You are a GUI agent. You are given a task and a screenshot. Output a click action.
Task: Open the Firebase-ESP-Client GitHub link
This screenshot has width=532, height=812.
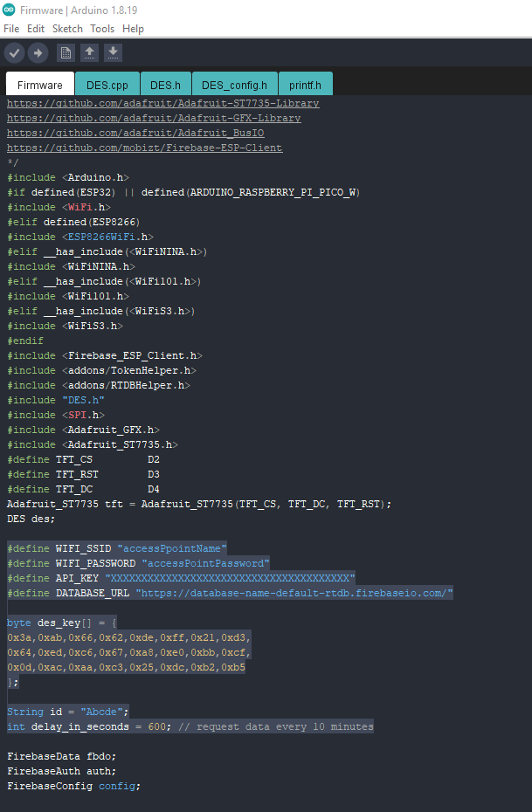pyautogui.click(x=145, y=148)
